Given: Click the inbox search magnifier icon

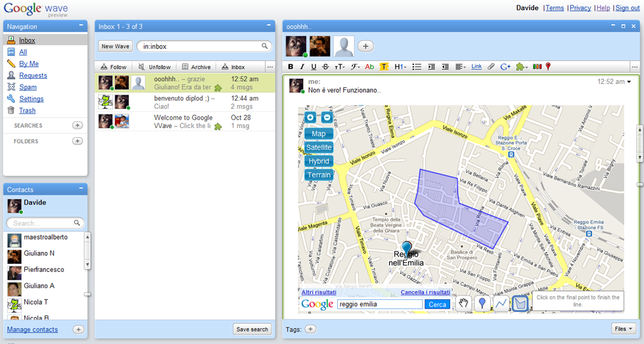Looking at the screenshot, I should point(265,46).
